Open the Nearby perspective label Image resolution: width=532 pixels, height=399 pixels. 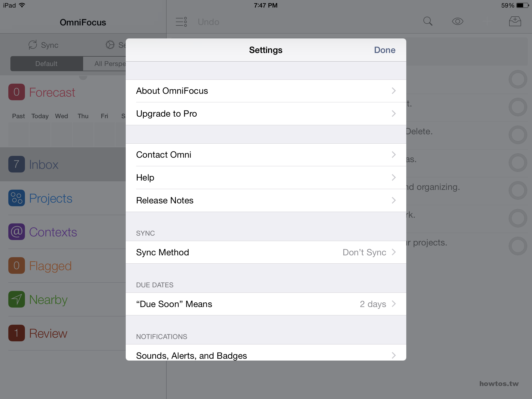coord(48,300)
